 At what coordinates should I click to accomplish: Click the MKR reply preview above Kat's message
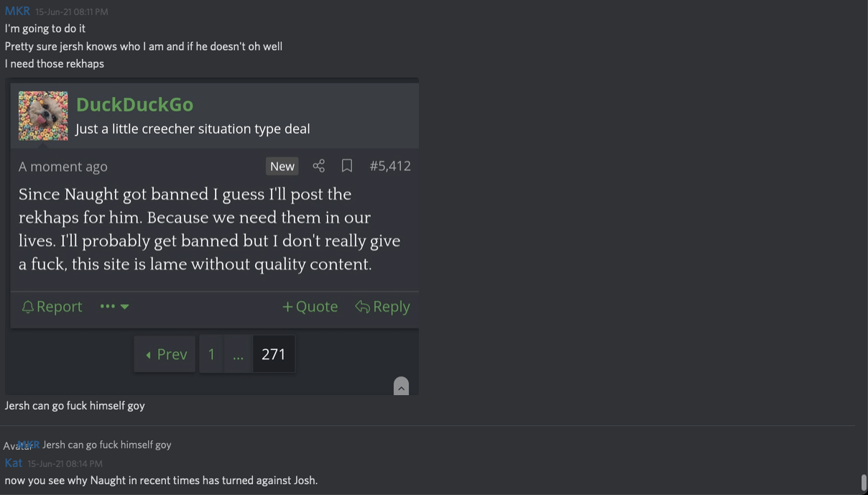106,445
